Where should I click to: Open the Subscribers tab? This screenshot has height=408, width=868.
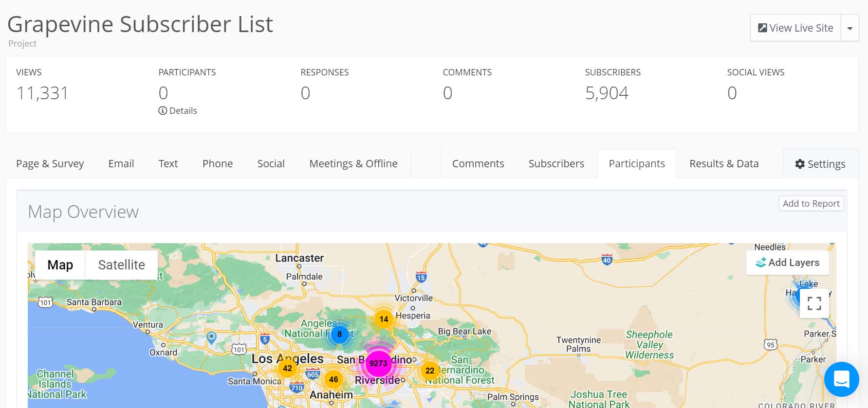point(556,164)
